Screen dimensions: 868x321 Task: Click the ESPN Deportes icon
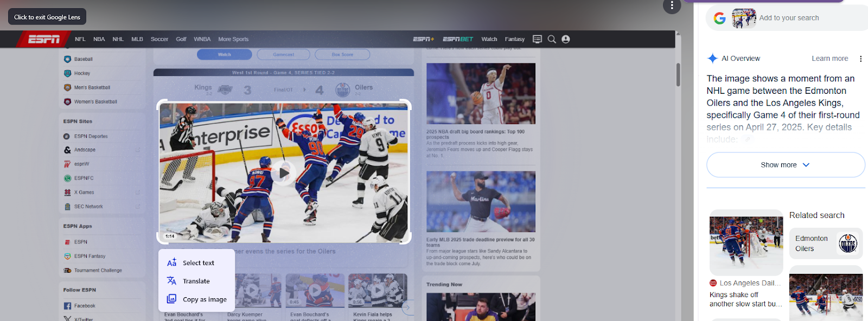67,136
